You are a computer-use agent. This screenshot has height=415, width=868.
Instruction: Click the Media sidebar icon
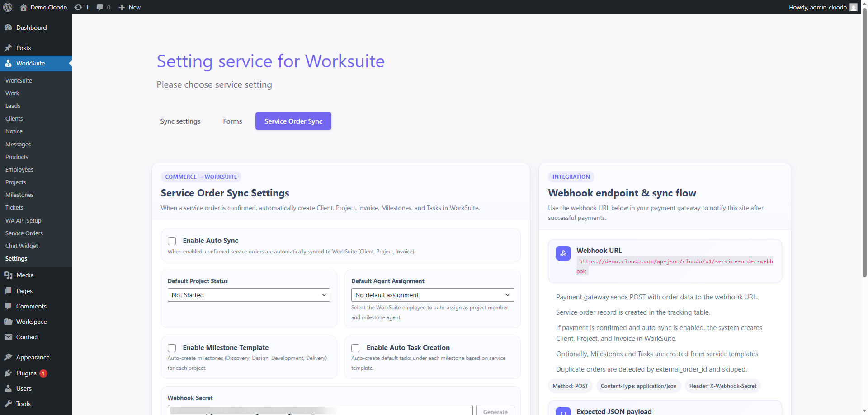[9, 275]
